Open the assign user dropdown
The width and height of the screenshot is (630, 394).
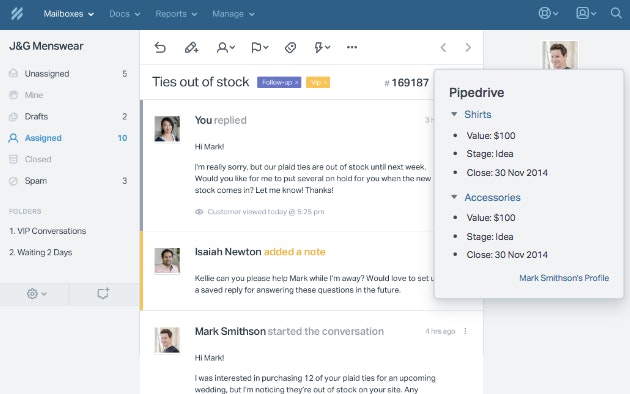(x=225, y=47)
